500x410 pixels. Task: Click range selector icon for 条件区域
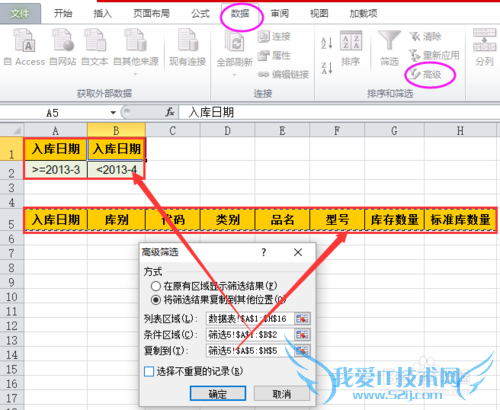pos(302,334)
